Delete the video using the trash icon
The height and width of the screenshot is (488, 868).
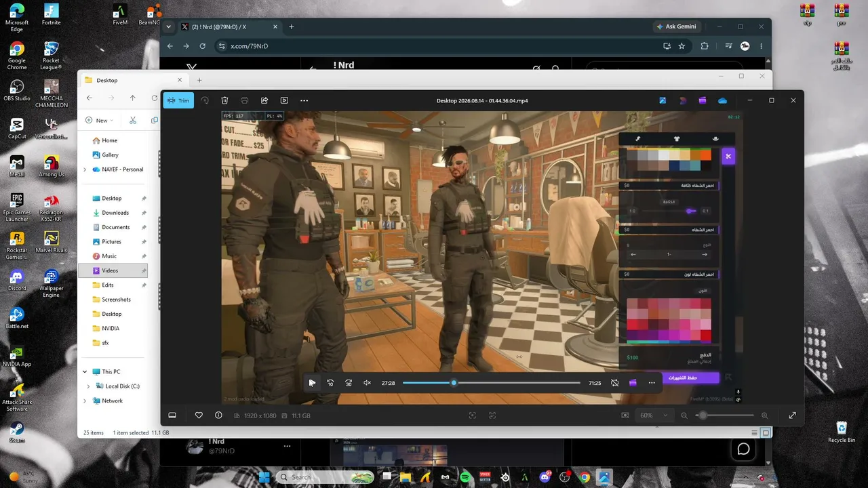(224, 100)
